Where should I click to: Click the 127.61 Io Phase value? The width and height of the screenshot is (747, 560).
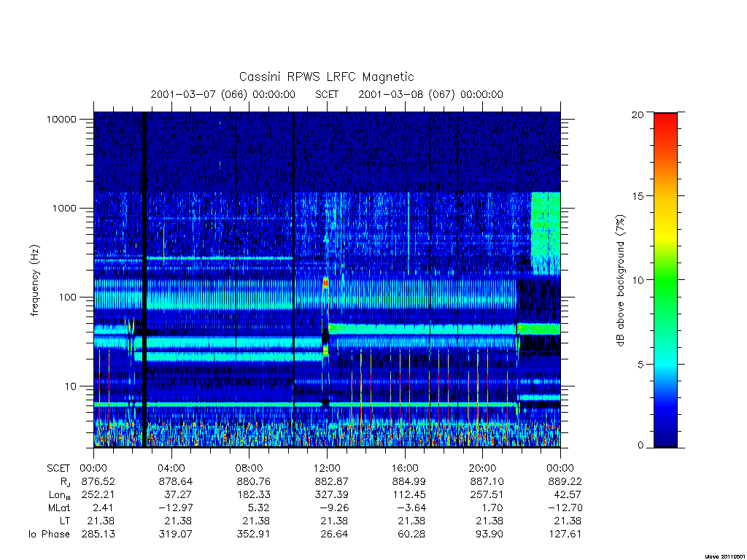pyautogui.click(x=565, y=534)
